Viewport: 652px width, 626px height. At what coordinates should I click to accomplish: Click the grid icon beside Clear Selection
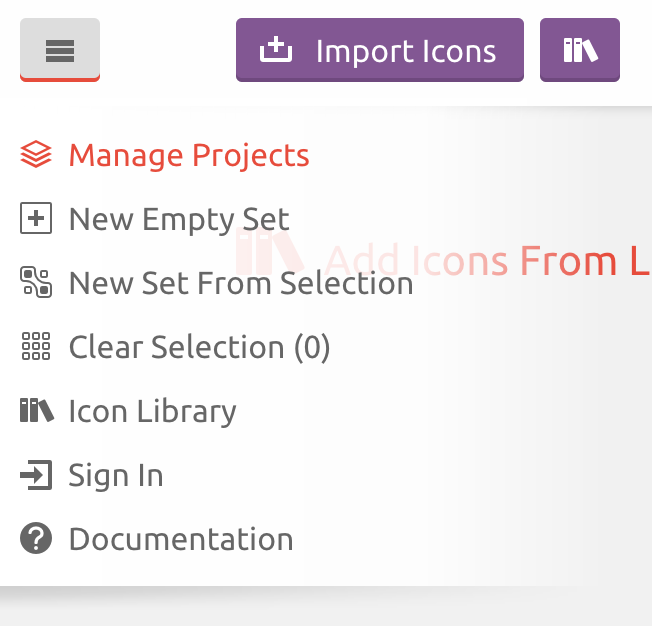click(x=36, y=346)
